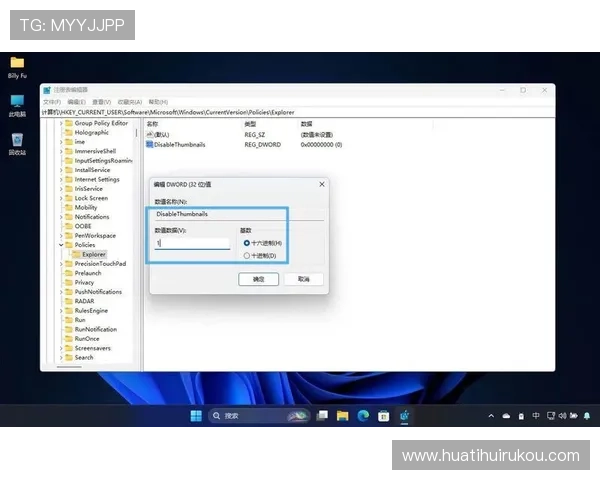The height and width of the screenshot is (480, 600).
Task: Select the RADAR tree item
Action: click(85, 301)
